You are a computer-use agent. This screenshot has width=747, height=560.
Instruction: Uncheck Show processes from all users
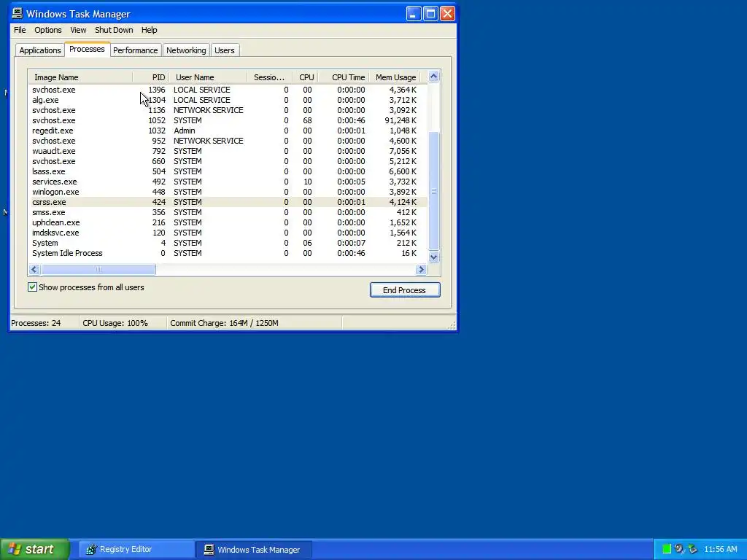click(32, 287)
